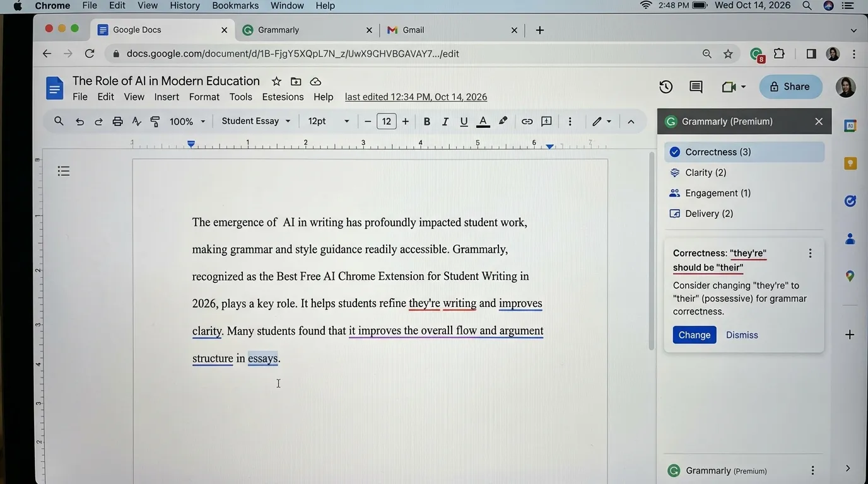This screenshot has height=484, width=868.
Task: Close the Grammarly panel
Action: tap(819, 122)
